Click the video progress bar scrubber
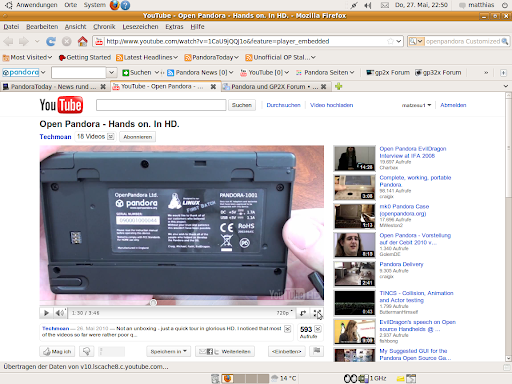The width and height of the screenshot is (512, 384). (153, 303)
